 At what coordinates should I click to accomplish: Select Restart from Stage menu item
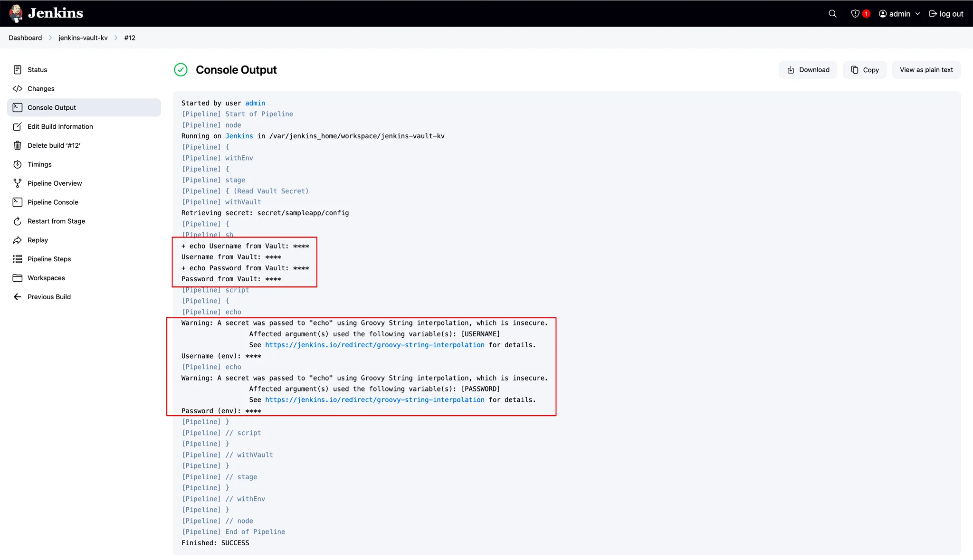56,221
